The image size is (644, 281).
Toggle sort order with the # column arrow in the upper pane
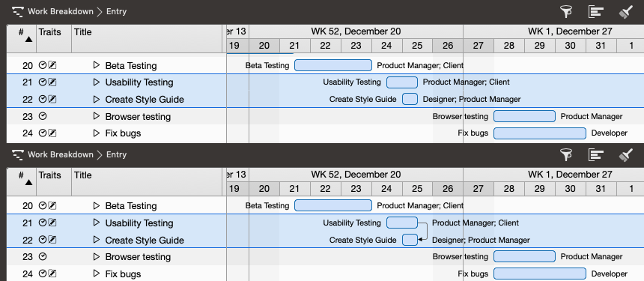(x=28, y=40)
